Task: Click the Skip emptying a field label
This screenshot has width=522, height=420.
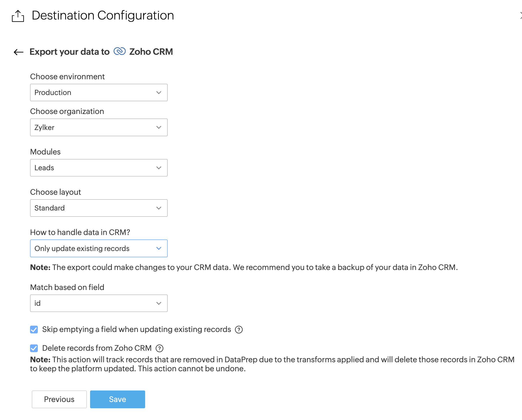Action: [x=136, y=329]
